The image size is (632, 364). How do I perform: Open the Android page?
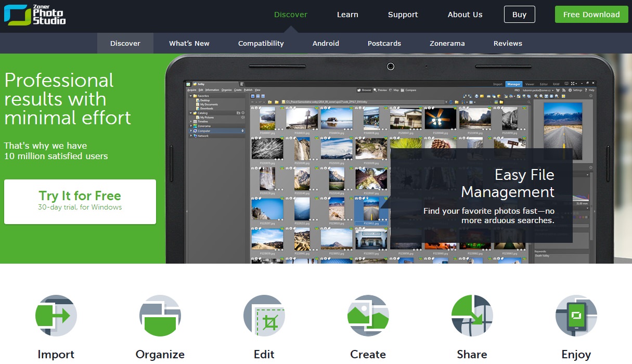coord(326,43)
